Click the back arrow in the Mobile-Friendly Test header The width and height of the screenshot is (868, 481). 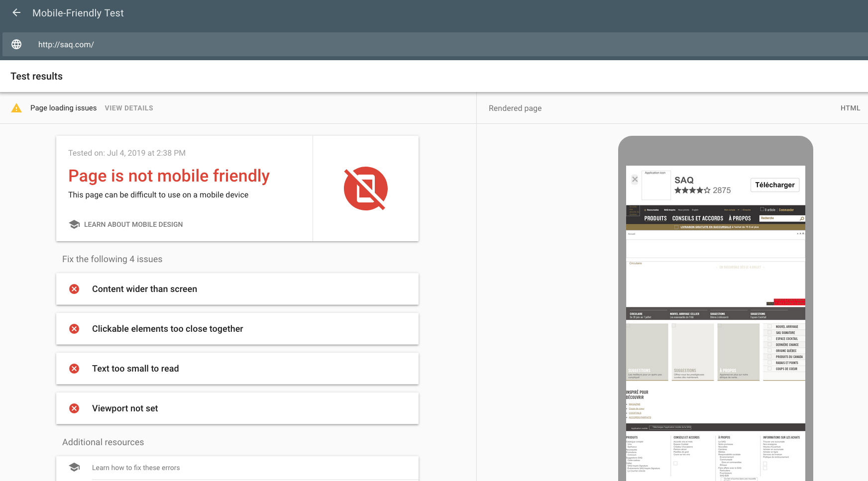click(16, 12)
